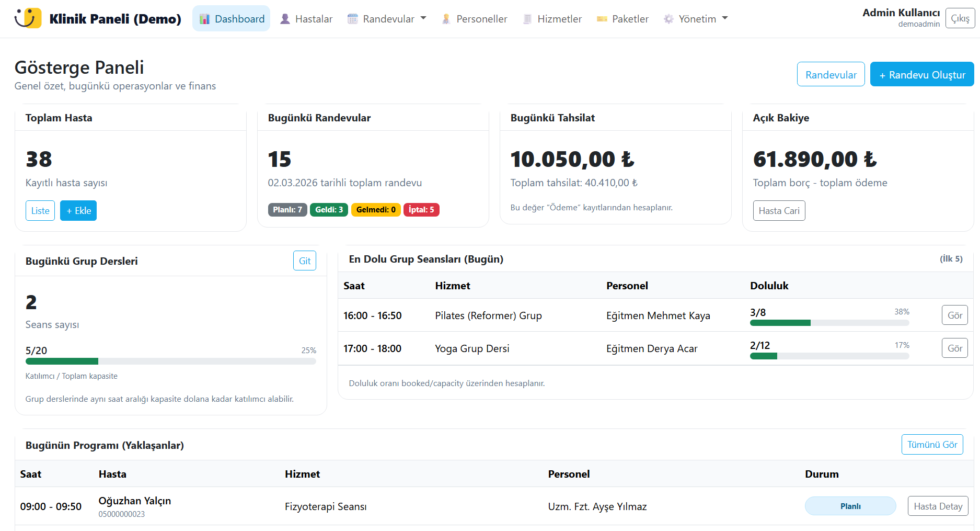This screenshot has width=980, height=531.
Task: Click the 5/20 group capacity progress bar
Action: (170, 361)
